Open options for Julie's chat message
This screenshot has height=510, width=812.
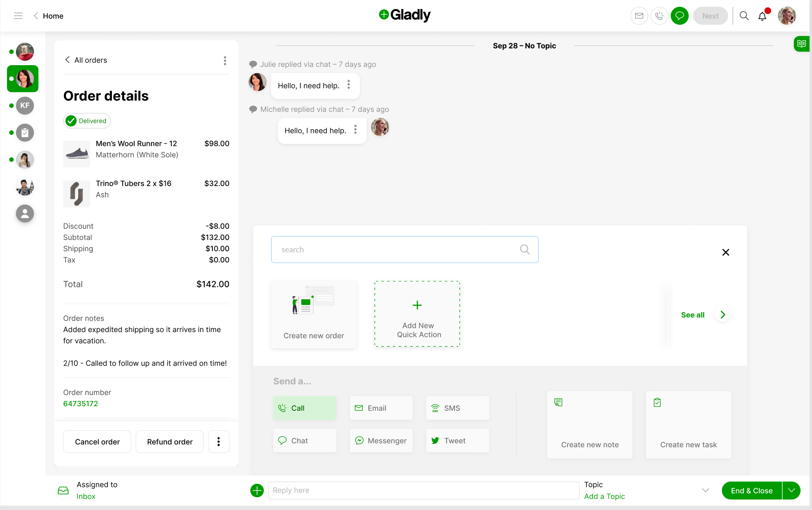click(x=349, y=85)
